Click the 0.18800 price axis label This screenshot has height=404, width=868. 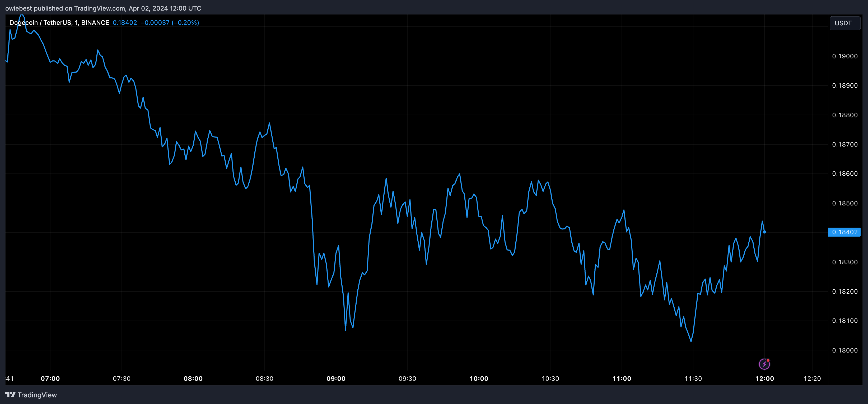pos(845,115)
